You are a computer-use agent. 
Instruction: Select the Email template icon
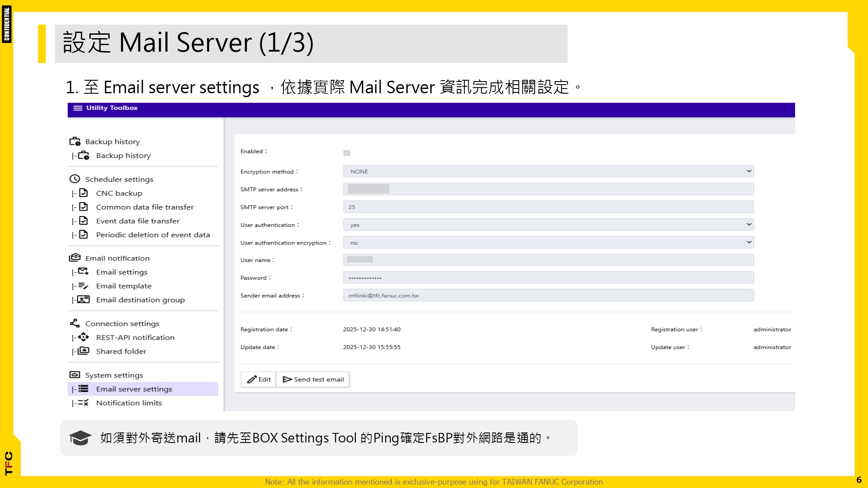pyautogui.click(x=83, y=285)
